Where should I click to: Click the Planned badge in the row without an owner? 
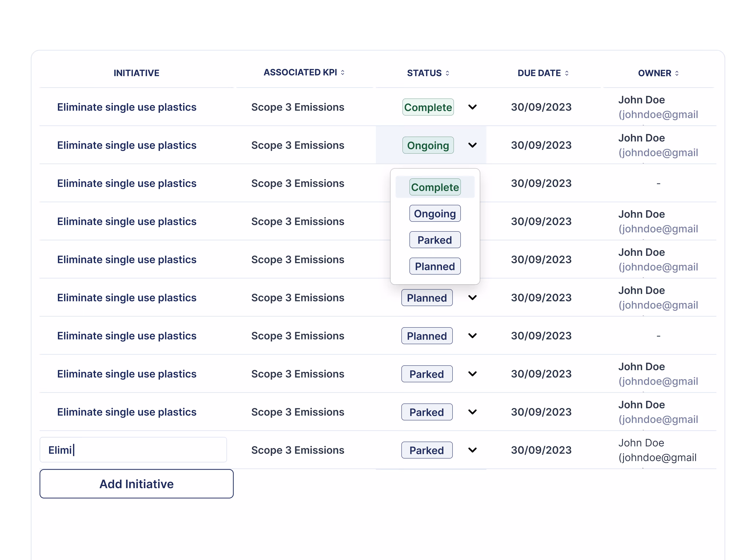pyautogui.click(x=427, y=336)
